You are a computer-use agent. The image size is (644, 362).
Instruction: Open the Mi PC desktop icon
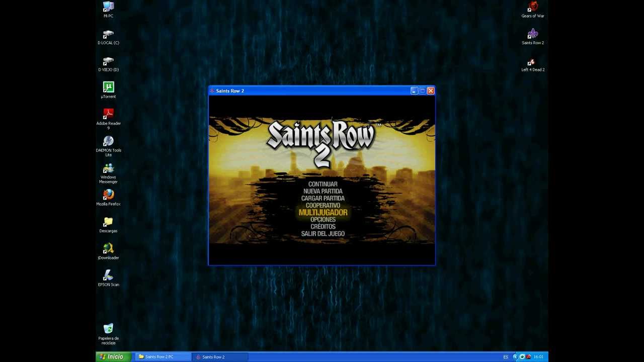click(x=108, y=10)
